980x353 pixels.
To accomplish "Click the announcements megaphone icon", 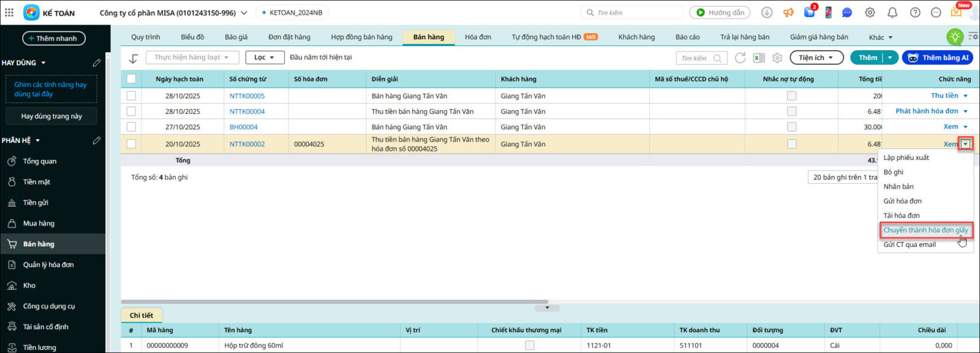I will 788,12.
